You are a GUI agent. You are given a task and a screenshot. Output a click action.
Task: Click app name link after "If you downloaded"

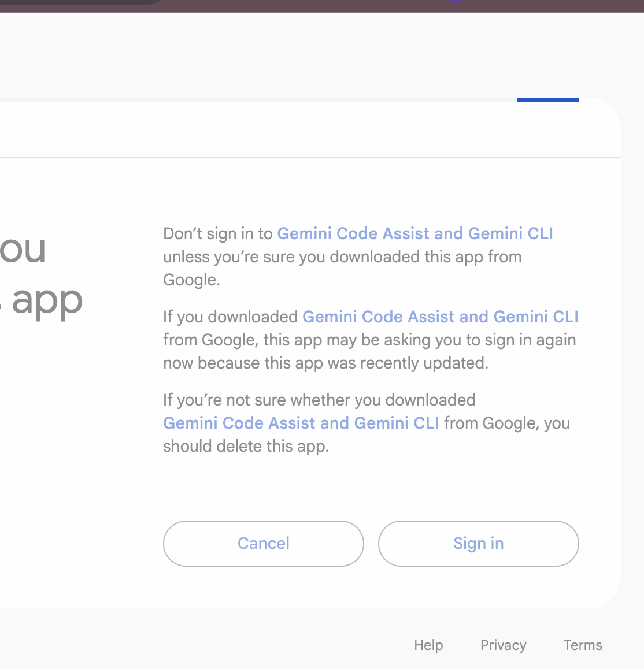point(441,317)
